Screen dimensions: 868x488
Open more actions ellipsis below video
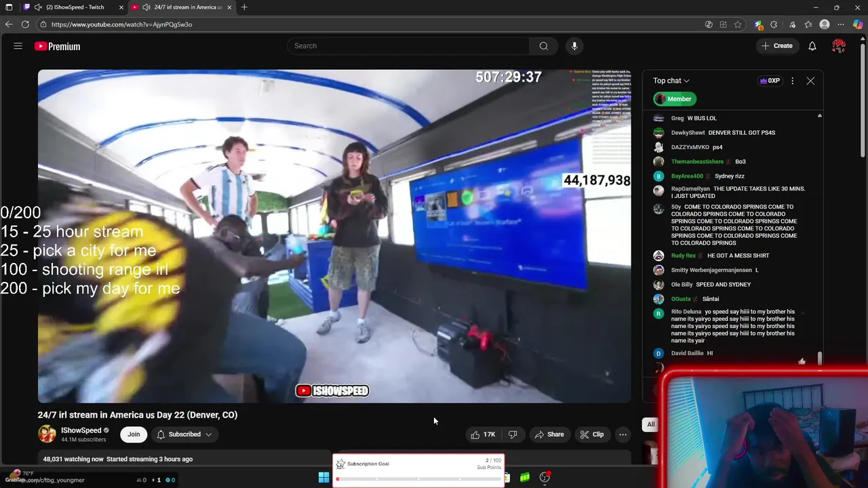[x=623, y=434]
